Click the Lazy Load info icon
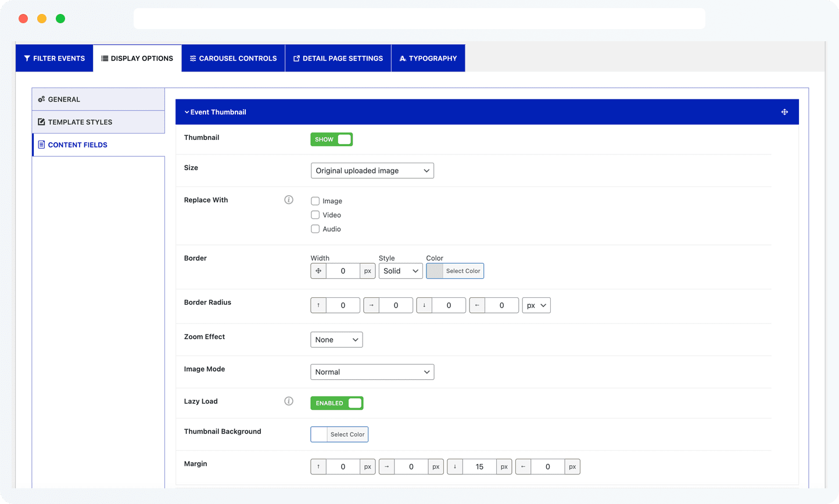This screenshot has width=839, height=504. pos(289,401)
